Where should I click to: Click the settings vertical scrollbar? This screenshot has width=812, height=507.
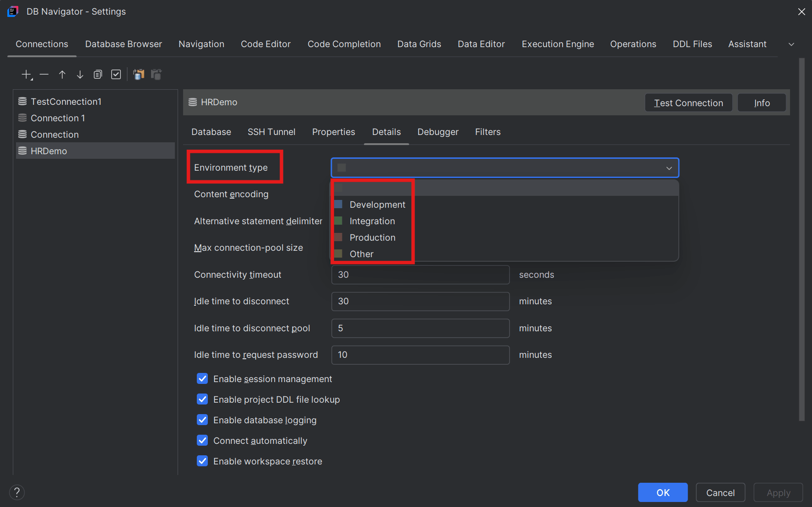click(x=801, y=239)
